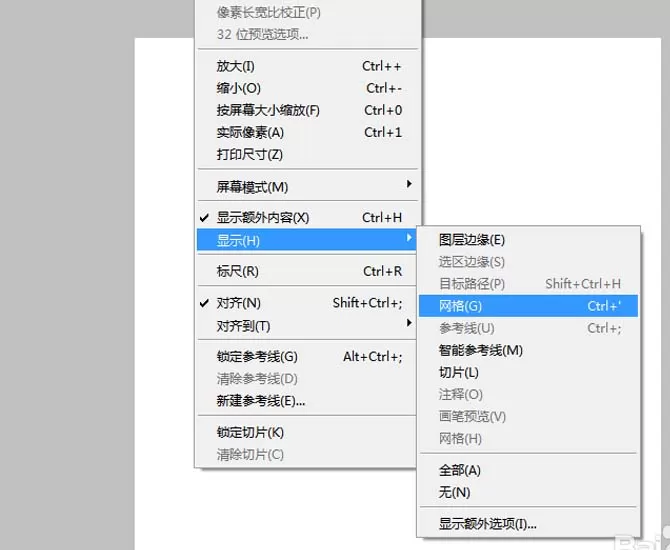
Task: Click 32 位预览选项... item
Action: tap(307, 34)
